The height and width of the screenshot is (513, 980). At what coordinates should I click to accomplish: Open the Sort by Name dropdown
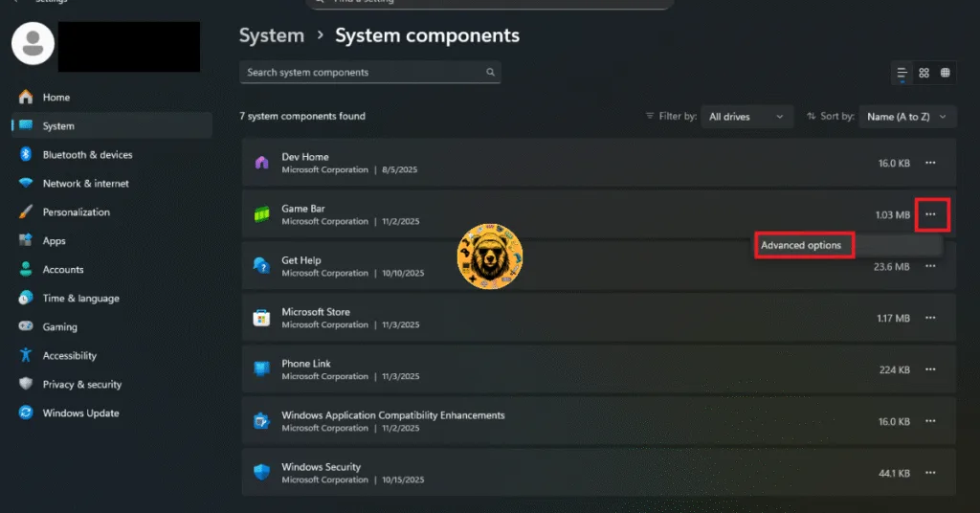click(x=907, y=117)
